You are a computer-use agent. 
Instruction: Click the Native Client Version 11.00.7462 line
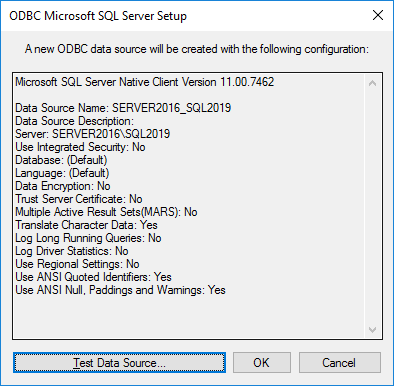pos(145,82)
